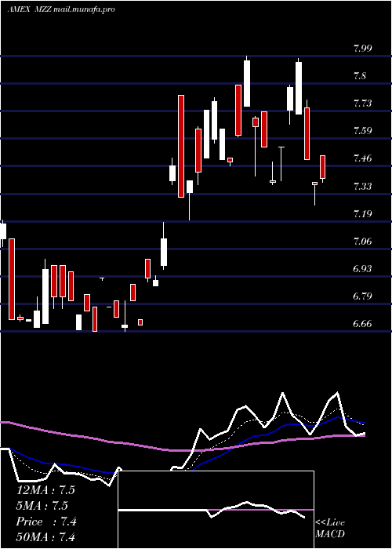Click the 7.59 price axis label
Viewport: 392px width, 549px height.
(x=362, y=131)
